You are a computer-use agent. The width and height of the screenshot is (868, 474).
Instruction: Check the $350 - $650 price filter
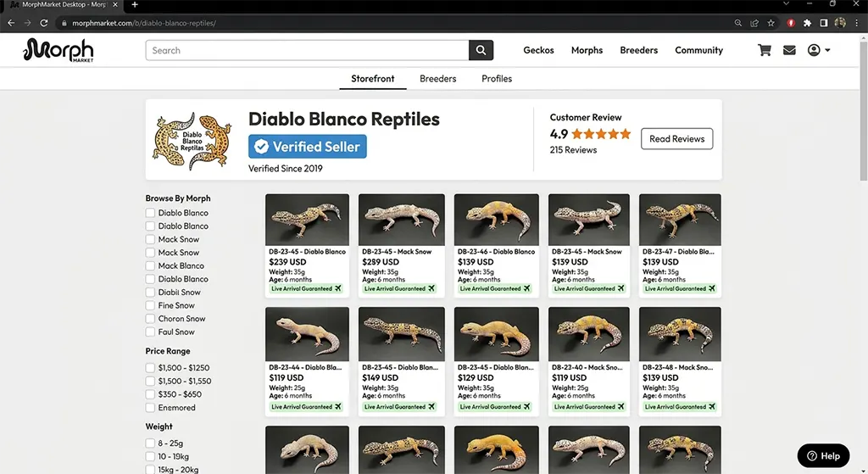[x=150, y=394]
